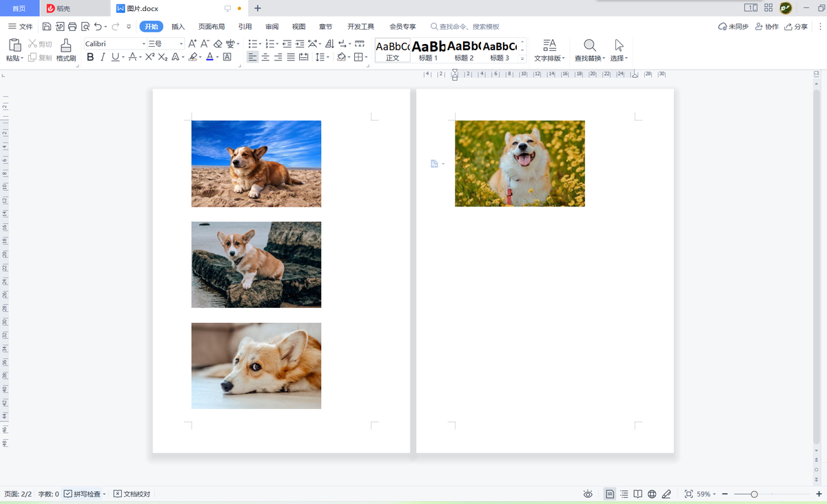The image size is (827, 504).
Task: Toggle the spell check (拼写检查) checkbox
Action: (68, 494)
